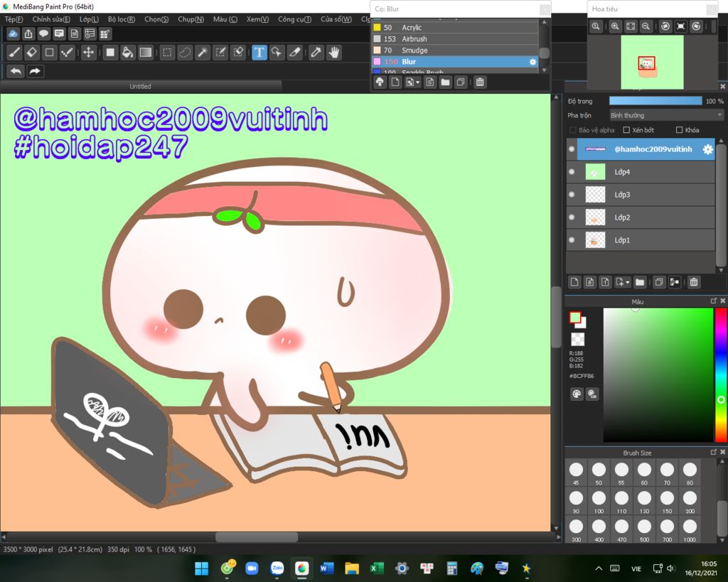Open Blur brush settings gear
This screenshot has width=728, height=582.
(x=532, y=62)
